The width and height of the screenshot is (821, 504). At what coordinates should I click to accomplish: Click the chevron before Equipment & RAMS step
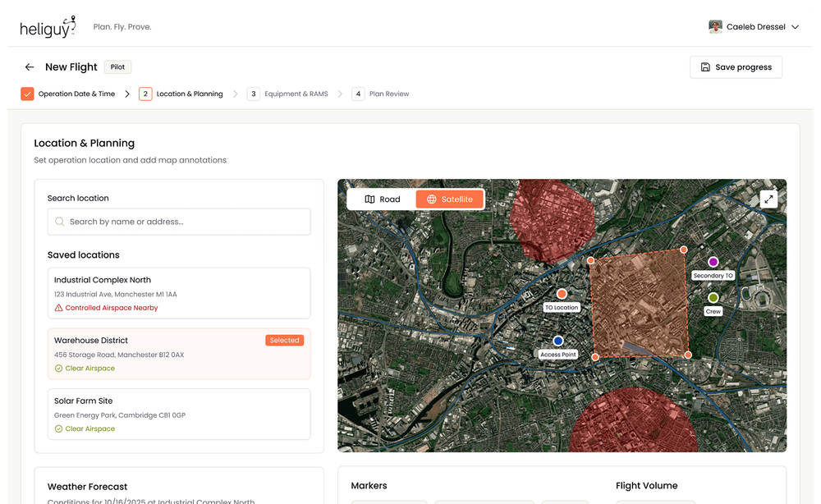point(236,93)
